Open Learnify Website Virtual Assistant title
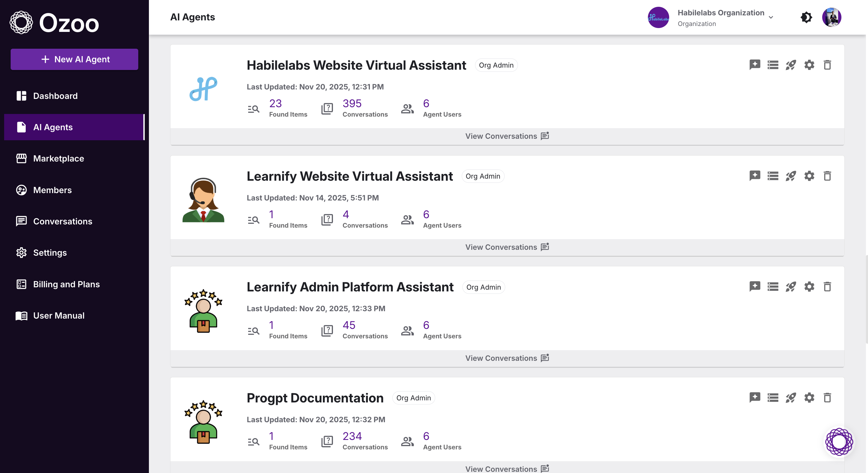Viewport: 868px width, 473px height. tap(350, 176)
